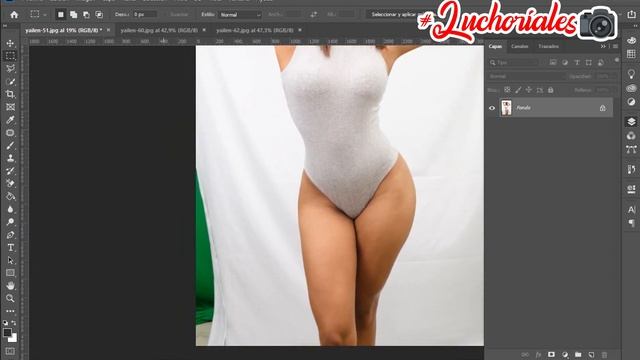The width and height of the screenshot is (640, 360).
Task: Select the Rectangle shape tool
Action: tap(10, 273)
